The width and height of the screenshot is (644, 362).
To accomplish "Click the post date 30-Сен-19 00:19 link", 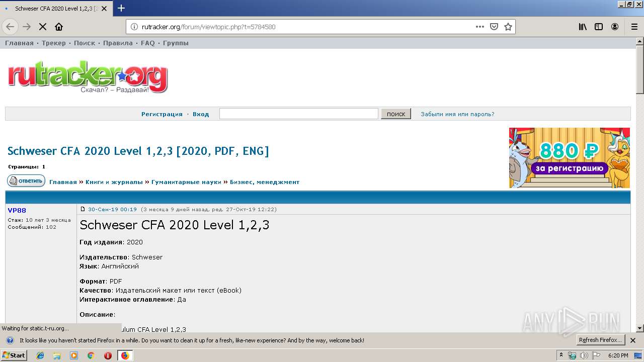I will [112, 209].
